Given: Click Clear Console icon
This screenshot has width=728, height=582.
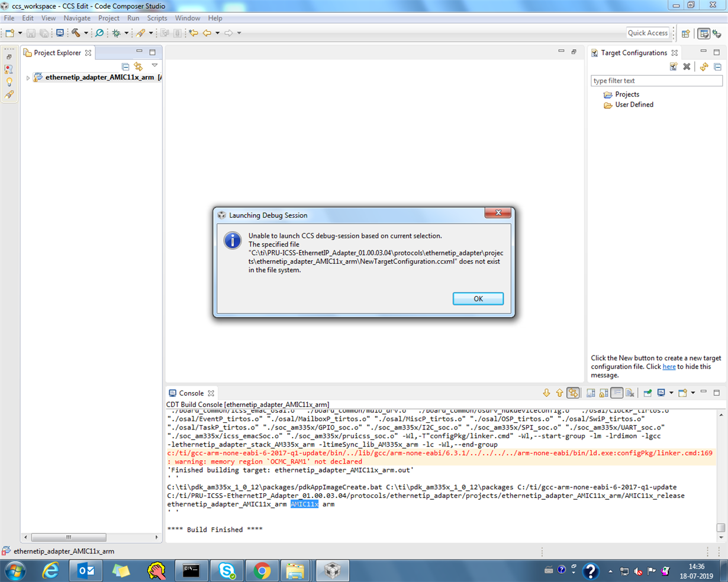Looking at the screenshot, I should (630, 393).
